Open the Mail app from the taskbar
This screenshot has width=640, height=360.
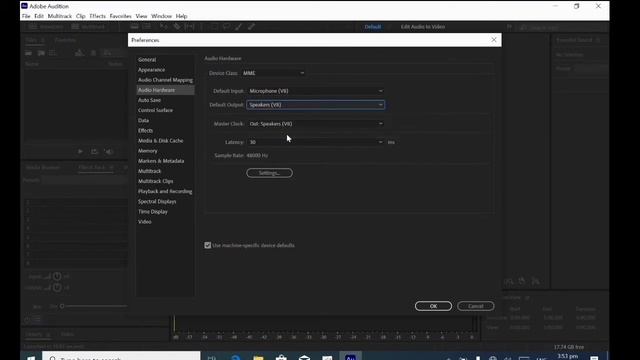click(304, 358)
